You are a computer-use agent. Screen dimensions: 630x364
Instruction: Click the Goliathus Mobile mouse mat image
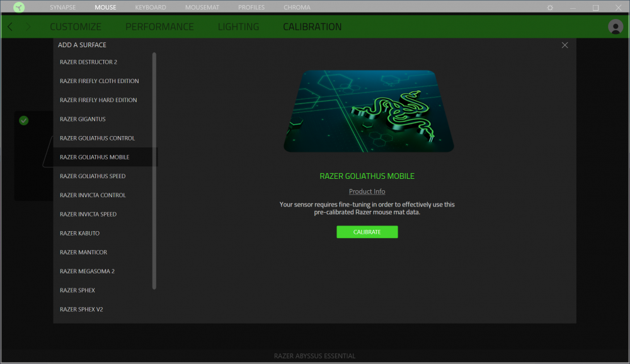pos(369,111)
